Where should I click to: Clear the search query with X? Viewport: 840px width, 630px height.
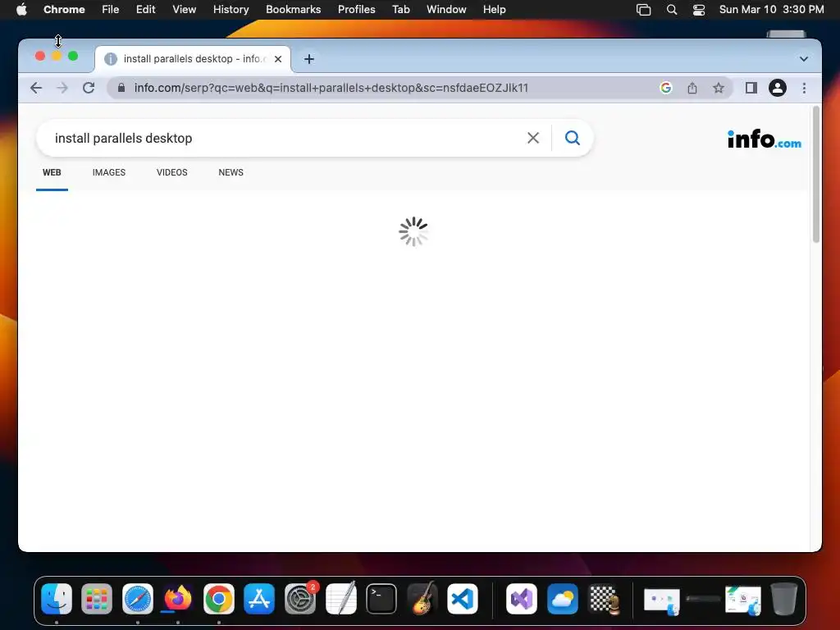tap(533, 138)
